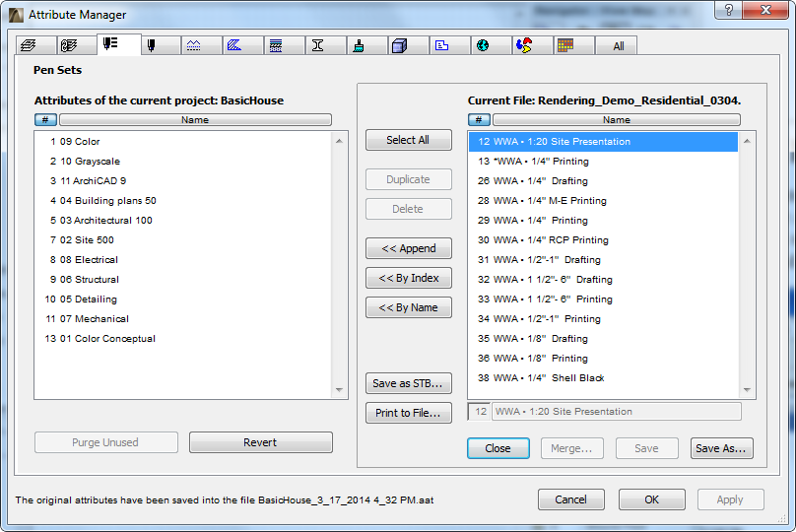This screenshot has height=532, width=796.
Task: Select pen set '02 Site 500'
Action: coord(183,240)
